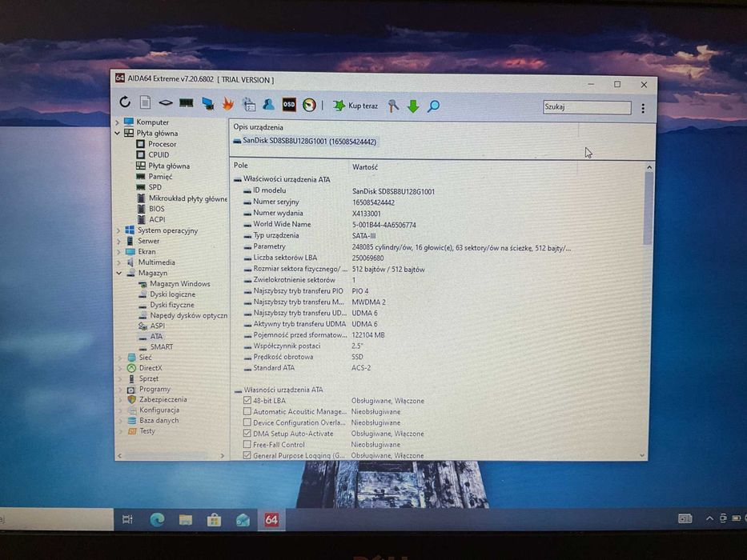Click the user profile toolbar icon
The width and height of the screenshot is (747, 560).
268,104
